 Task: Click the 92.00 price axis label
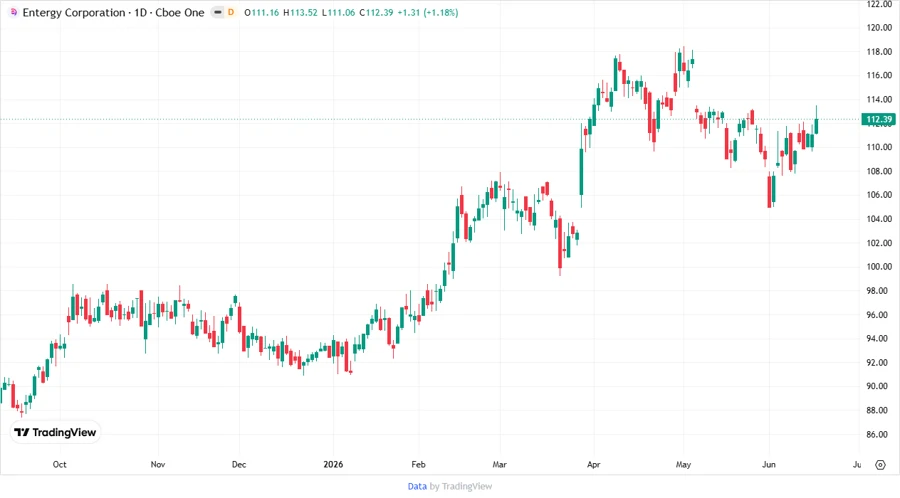[x=879, y=362]
